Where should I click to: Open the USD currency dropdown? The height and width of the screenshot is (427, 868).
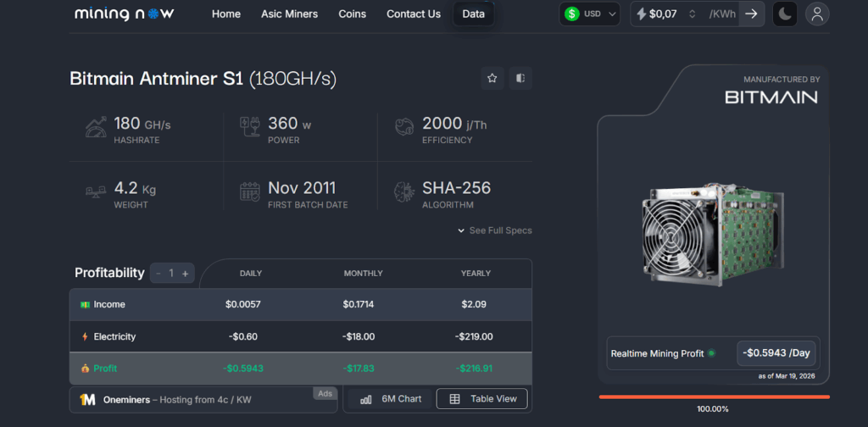(x=589, y=14)
